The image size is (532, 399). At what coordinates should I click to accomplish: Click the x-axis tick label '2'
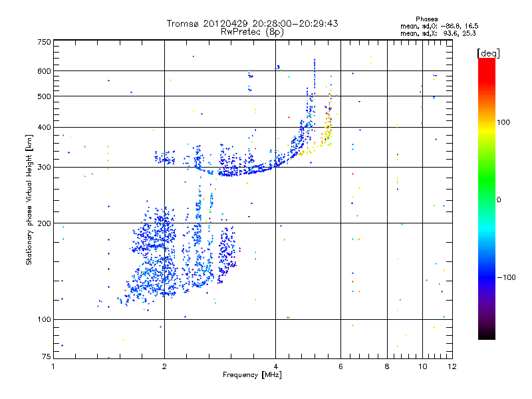[x=164, y=366]
